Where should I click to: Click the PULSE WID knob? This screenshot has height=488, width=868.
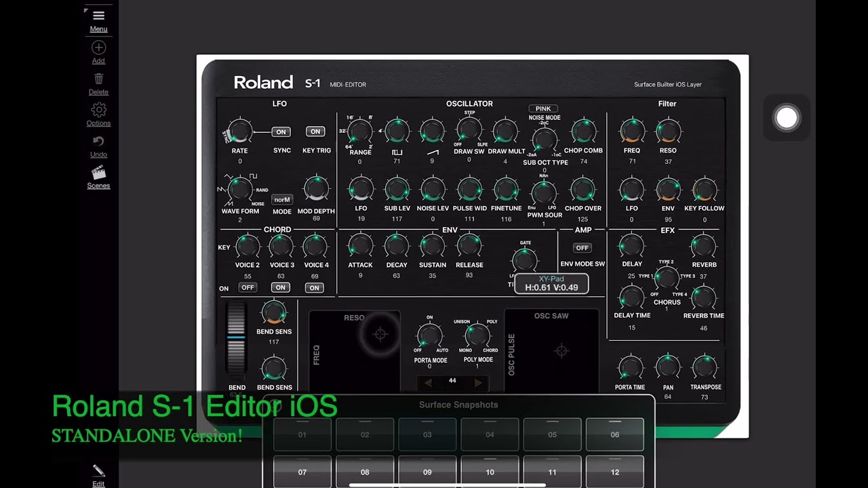(x=469, y=189)
